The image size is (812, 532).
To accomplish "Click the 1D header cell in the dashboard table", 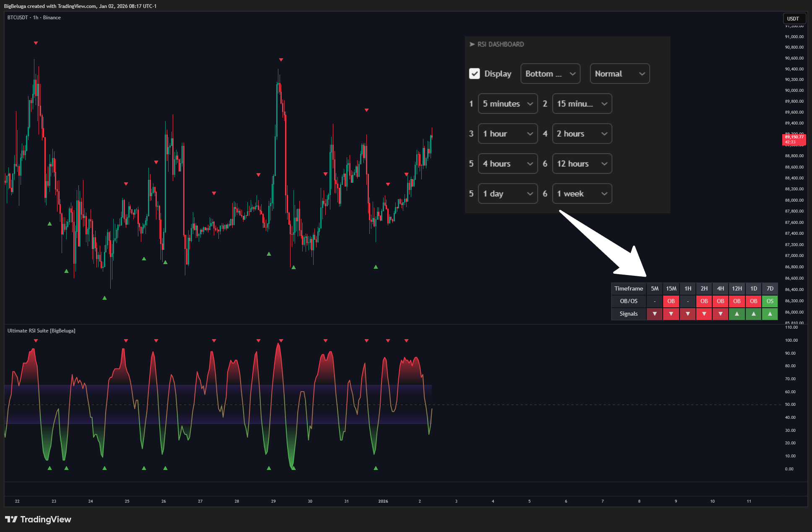I will click(754, 288).
